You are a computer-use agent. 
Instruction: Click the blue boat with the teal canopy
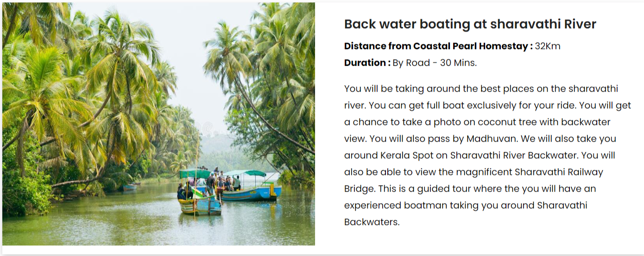pos(253,193)
